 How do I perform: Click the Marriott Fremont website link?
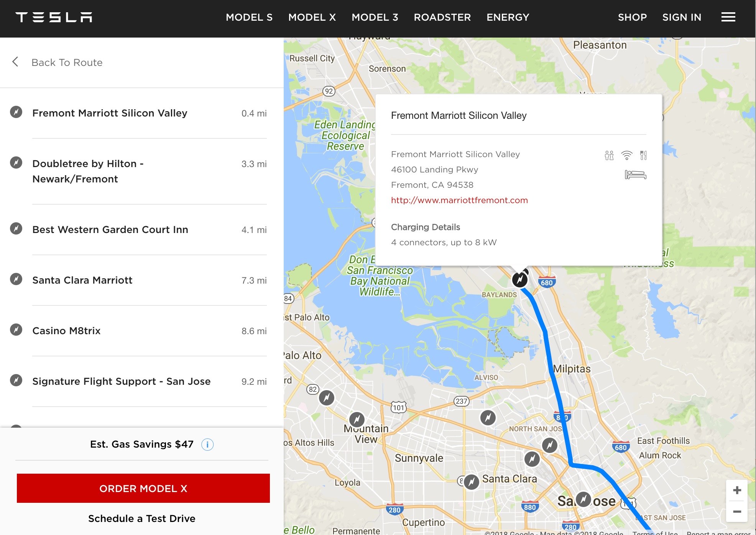[x=459, y=200]
